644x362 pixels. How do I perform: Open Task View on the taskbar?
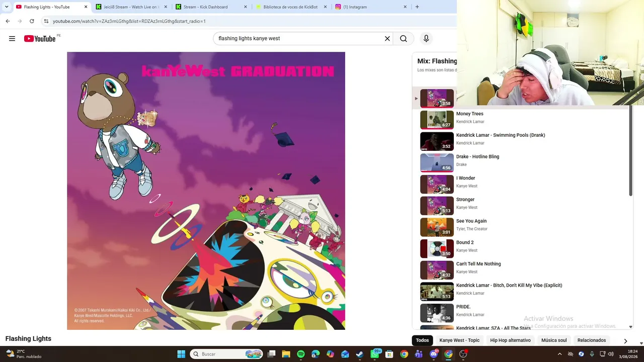click(x=271, y=354)
